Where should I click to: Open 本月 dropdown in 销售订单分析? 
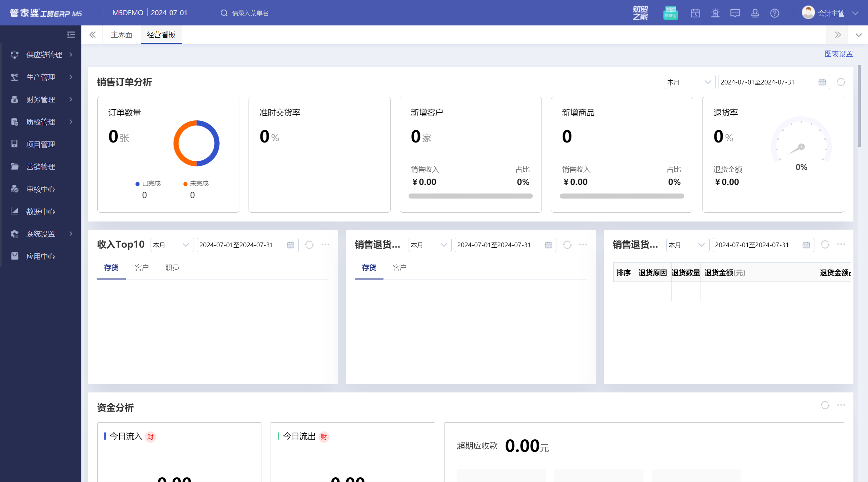pos(690,82)
